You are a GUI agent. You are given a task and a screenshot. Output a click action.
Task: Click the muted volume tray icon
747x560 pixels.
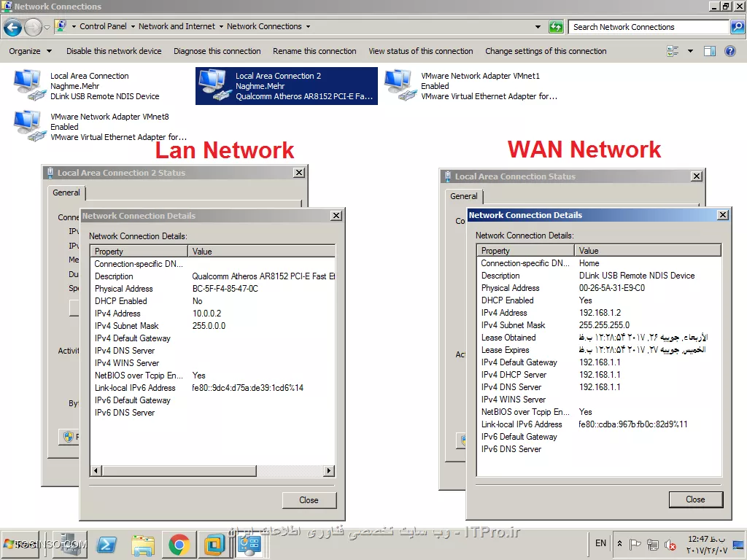[x=670, y=544]
